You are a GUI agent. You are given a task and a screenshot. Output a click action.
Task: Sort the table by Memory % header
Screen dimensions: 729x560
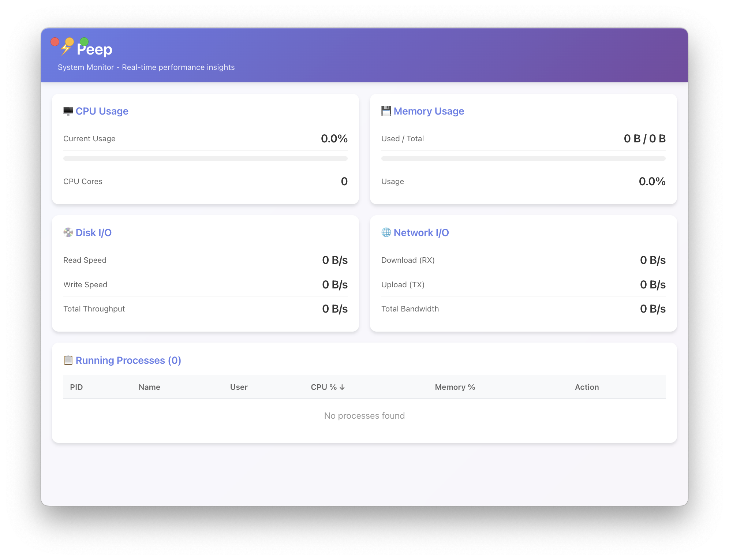(x=455, y=387)
